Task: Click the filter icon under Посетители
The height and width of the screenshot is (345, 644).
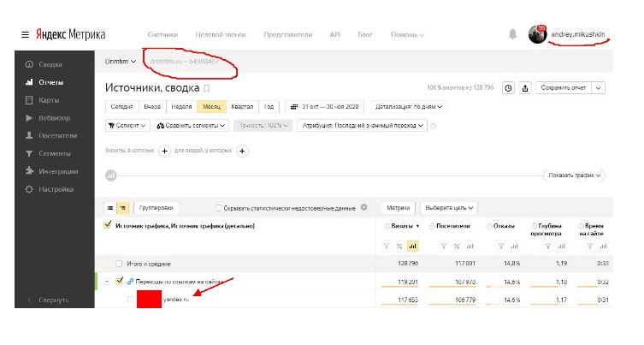Action: [444, 247]
